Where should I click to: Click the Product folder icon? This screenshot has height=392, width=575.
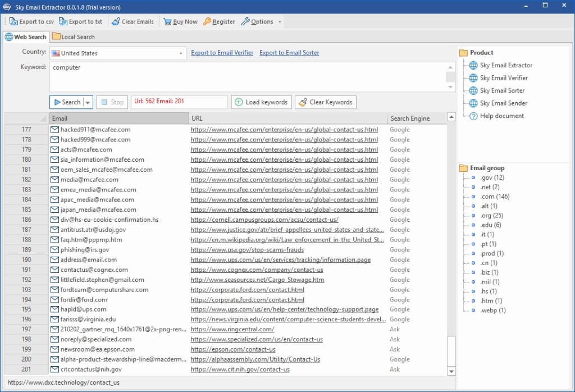coord(463,53)
